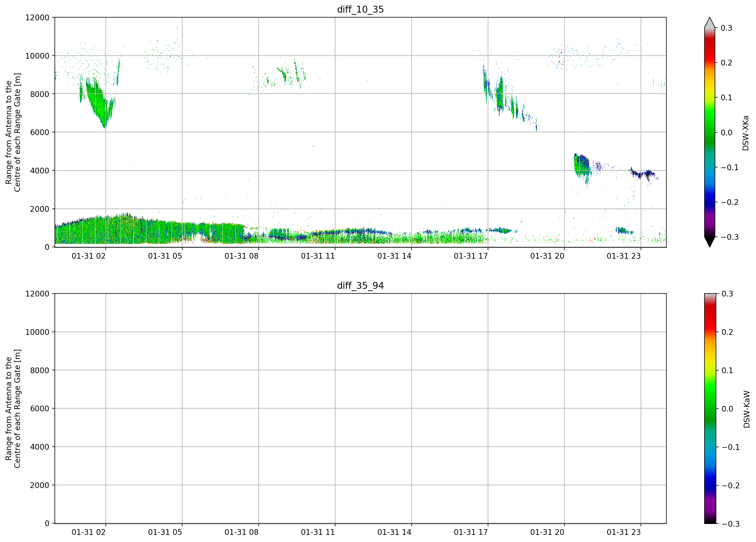756x542 pixels.
Task: Click '01-31 14' tick under diff_35_94 plot
Action: tap(394, 532)
